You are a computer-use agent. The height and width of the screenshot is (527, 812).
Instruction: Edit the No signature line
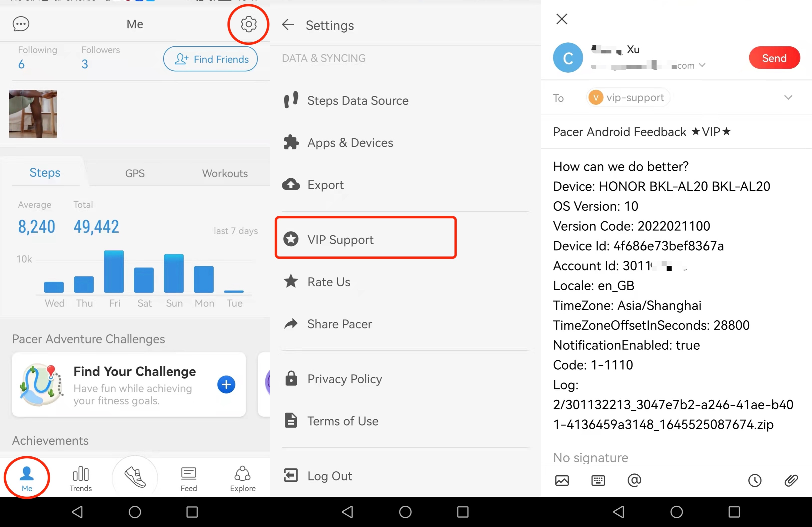(591, 457)
